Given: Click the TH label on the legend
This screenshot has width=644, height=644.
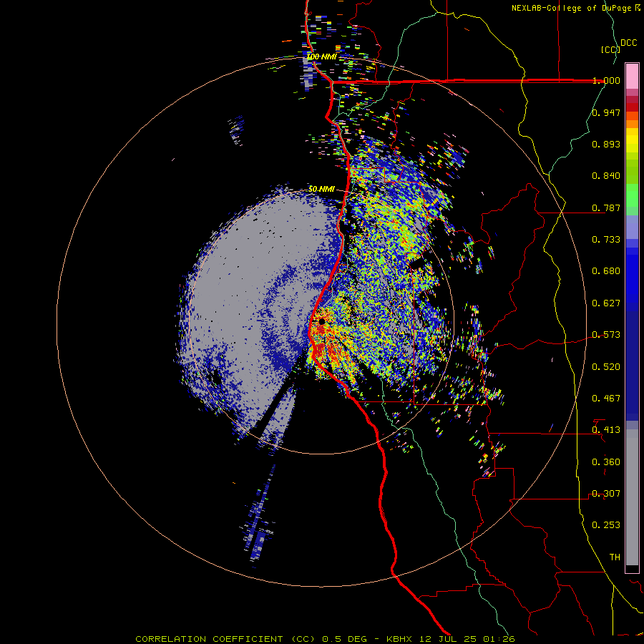Looking at the screenshot, I should click(615, 557).
